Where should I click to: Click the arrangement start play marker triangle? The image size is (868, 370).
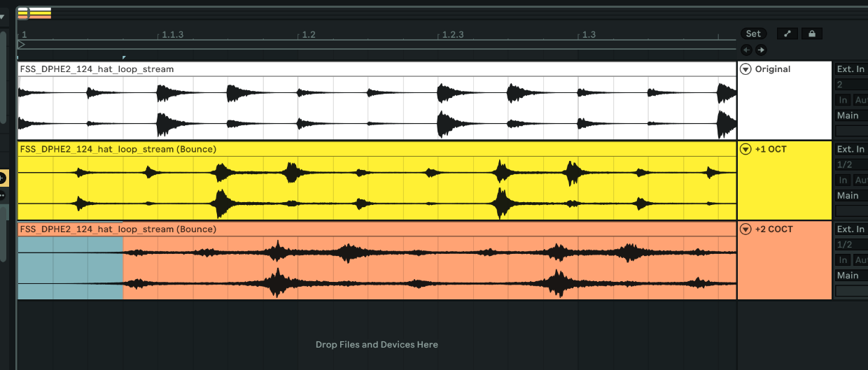click(22, 45)
